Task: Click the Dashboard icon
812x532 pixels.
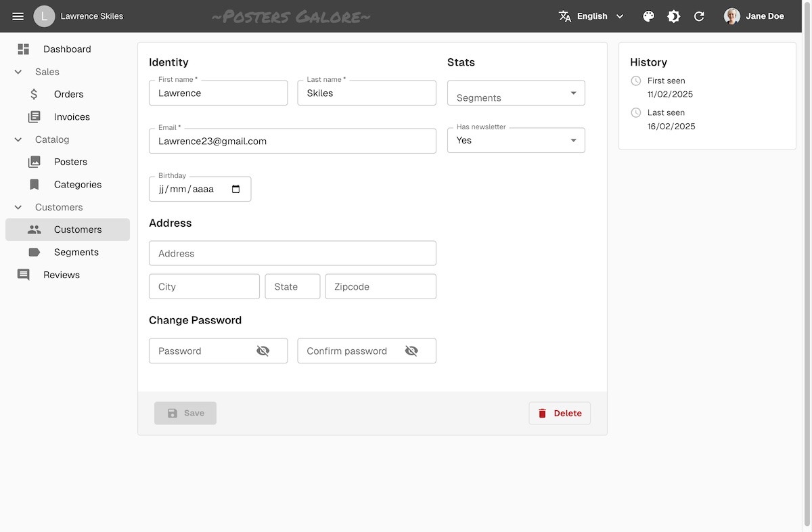Action: (x=23, y=49)
